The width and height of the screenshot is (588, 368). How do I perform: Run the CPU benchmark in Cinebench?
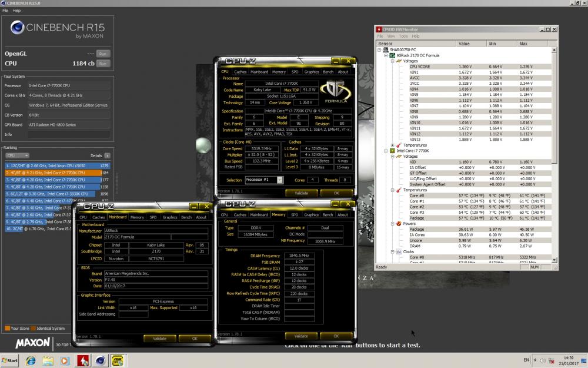point(103,63)
